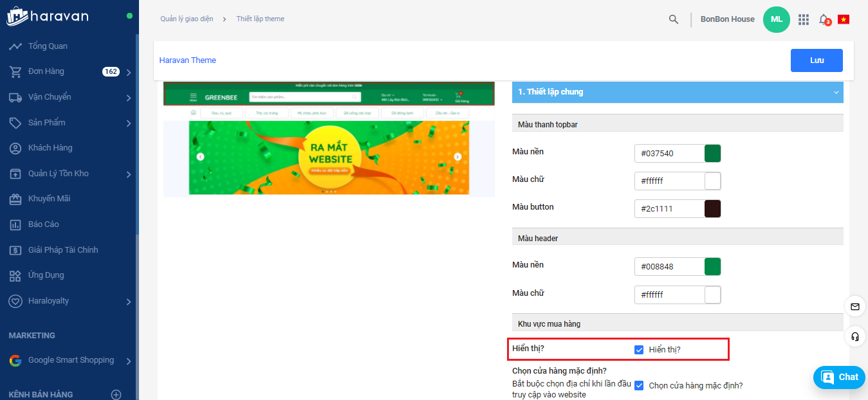Click the Khu vực mua hàng heading
This screenshot has width=868, height=400.
coord(549,324)
